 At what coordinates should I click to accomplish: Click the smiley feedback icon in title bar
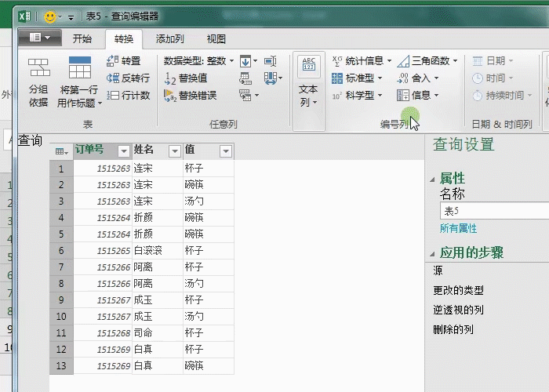49,16
